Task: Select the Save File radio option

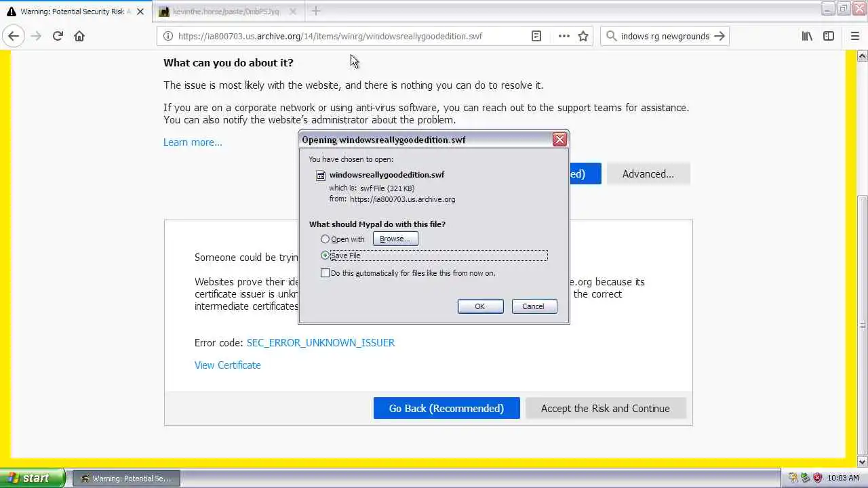Action: [x=325, y=256]
